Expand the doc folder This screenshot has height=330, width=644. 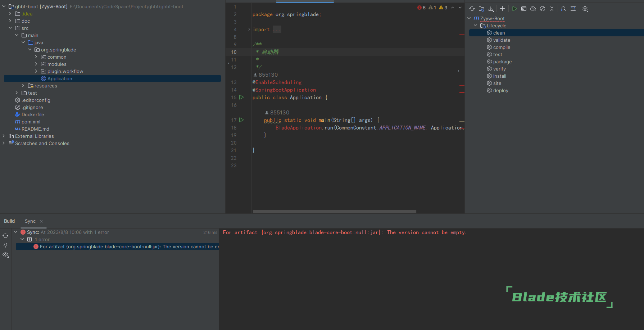(x=10, y=21)
